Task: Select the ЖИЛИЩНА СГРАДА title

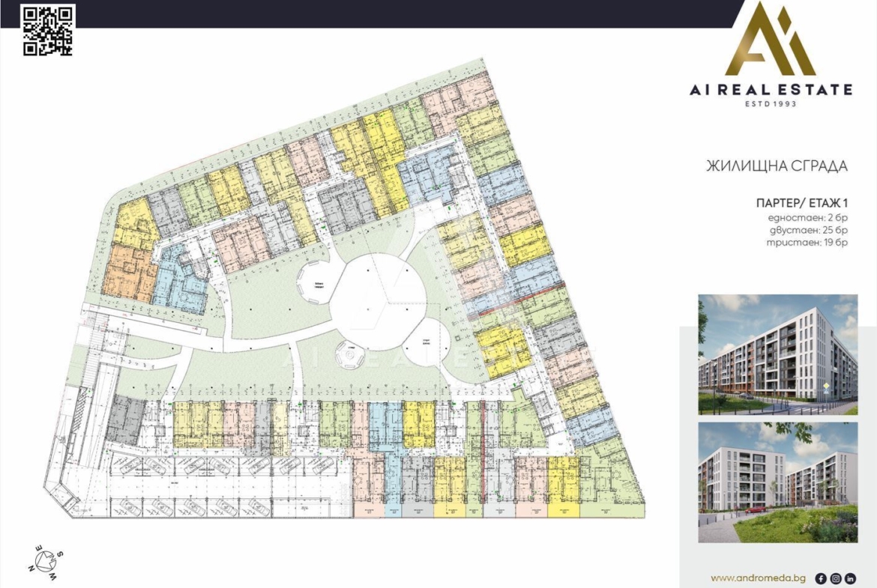Action: pos(777,166)
